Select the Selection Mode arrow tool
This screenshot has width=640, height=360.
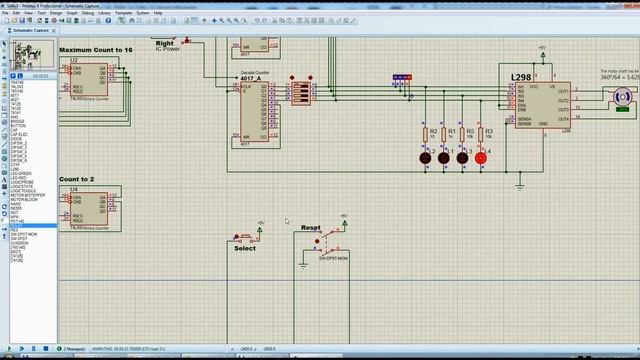[4, 43]
